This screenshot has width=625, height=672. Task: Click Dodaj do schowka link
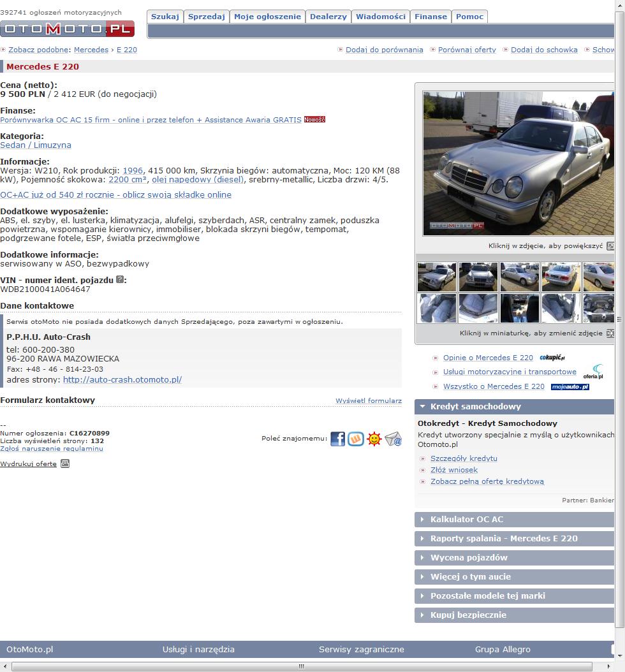click(x=544, y=50)
